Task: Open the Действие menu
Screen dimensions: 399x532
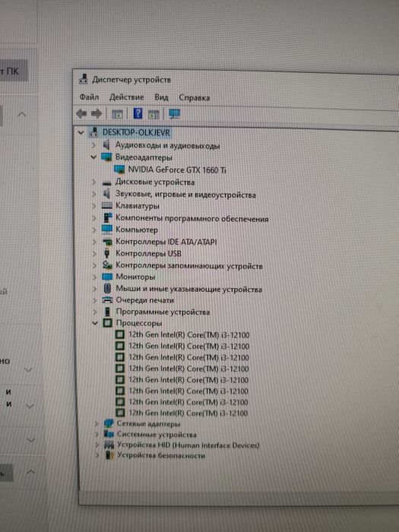Action: click(127, 97)
